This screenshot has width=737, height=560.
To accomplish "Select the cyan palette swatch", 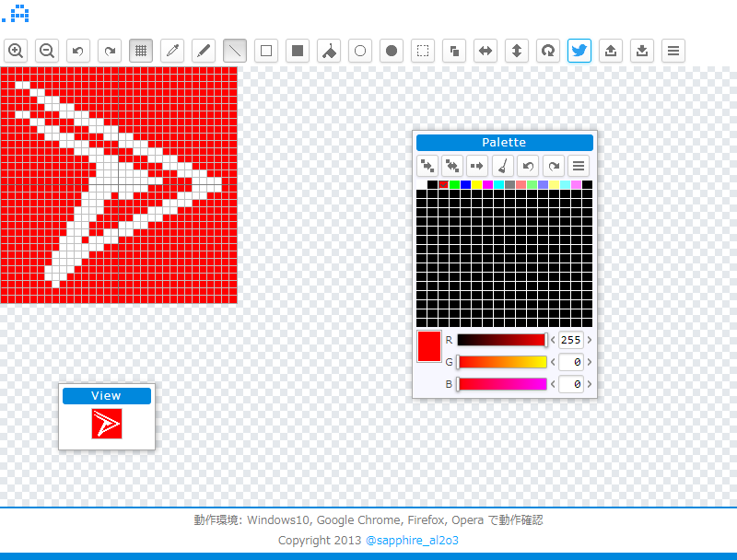I will click(x=498, y=184).
